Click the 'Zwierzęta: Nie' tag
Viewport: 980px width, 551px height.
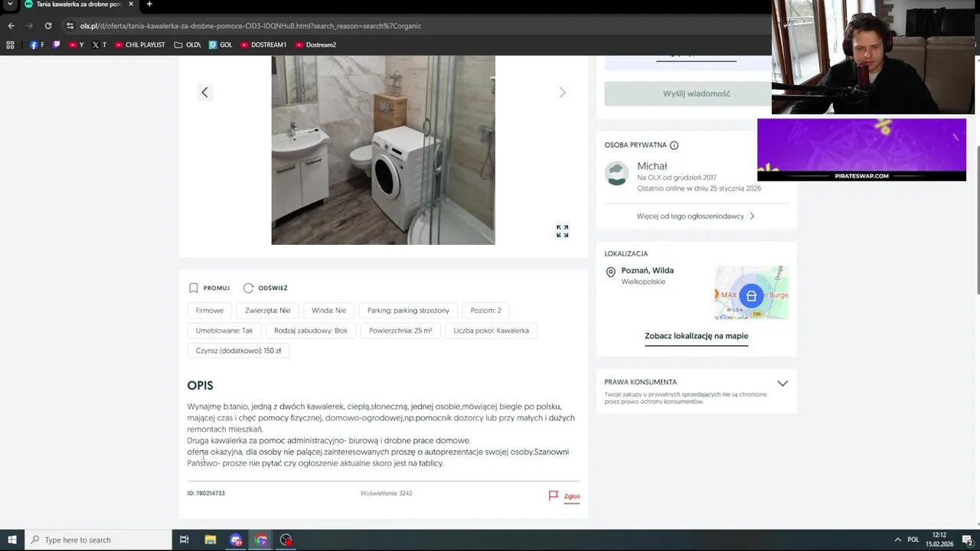(267, 310)
